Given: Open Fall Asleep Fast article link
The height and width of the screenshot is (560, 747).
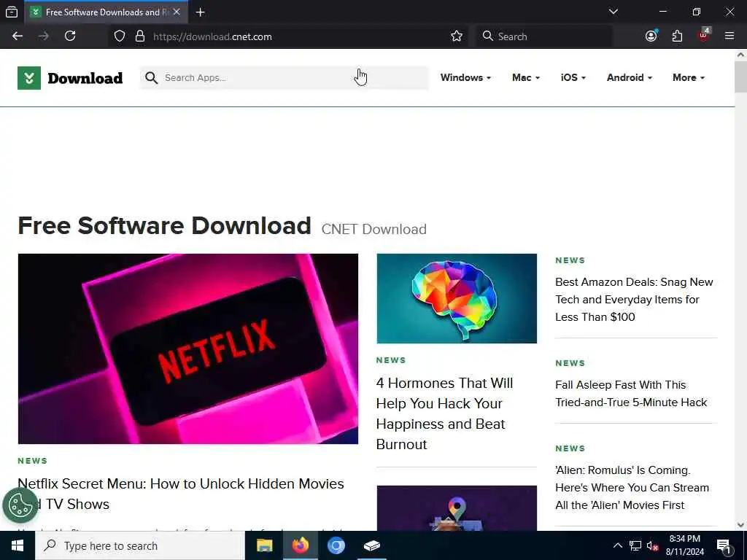Looking at the screenshot, I should (631, 393).
